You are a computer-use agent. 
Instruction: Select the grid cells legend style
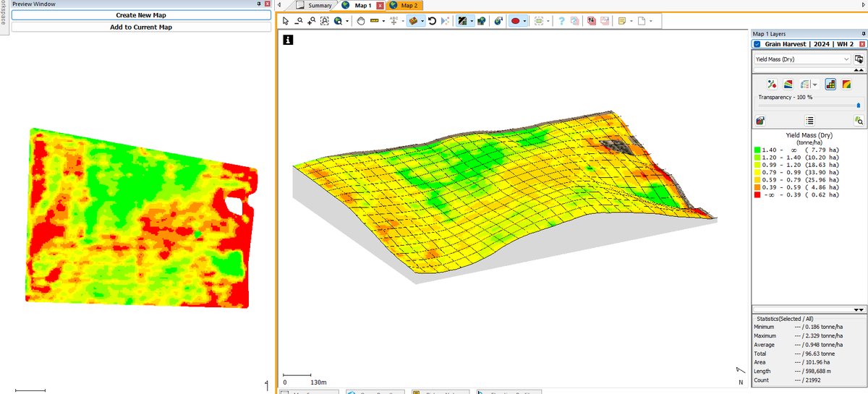(830, 84)
